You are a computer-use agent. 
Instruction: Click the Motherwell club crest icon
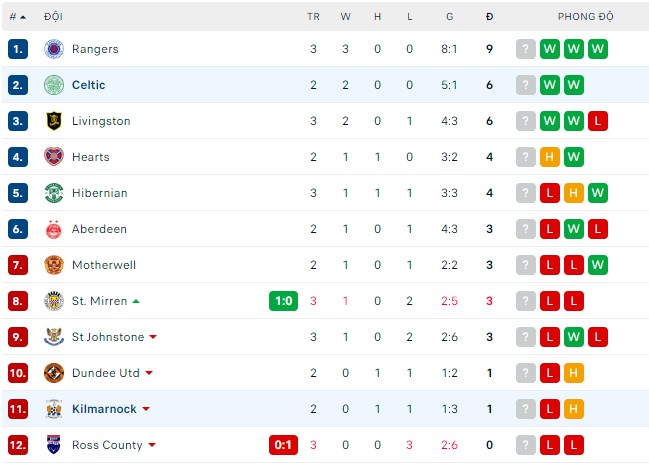(54, 265)
